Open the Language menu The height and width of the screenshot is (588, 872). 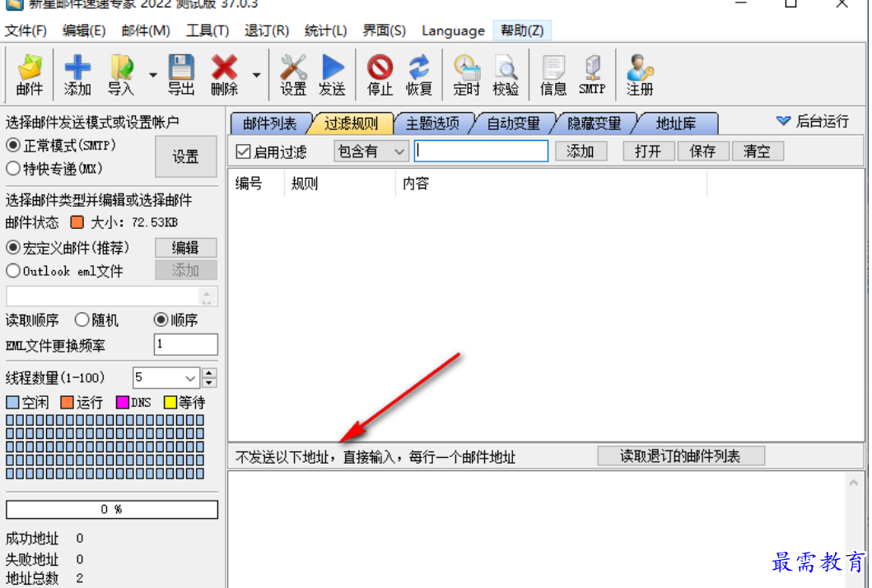pyautogui.click(x=453, y=30)
